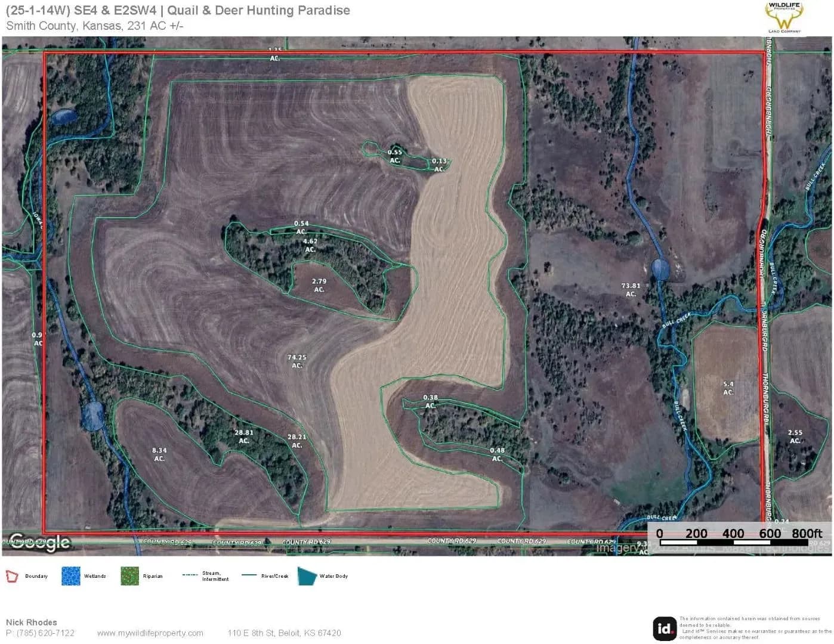Image resolution: width=834 pixels, height=644 pixels.
Task: Open the www.mywildlifeproperty.com link
Action: [x=150, y=633]
